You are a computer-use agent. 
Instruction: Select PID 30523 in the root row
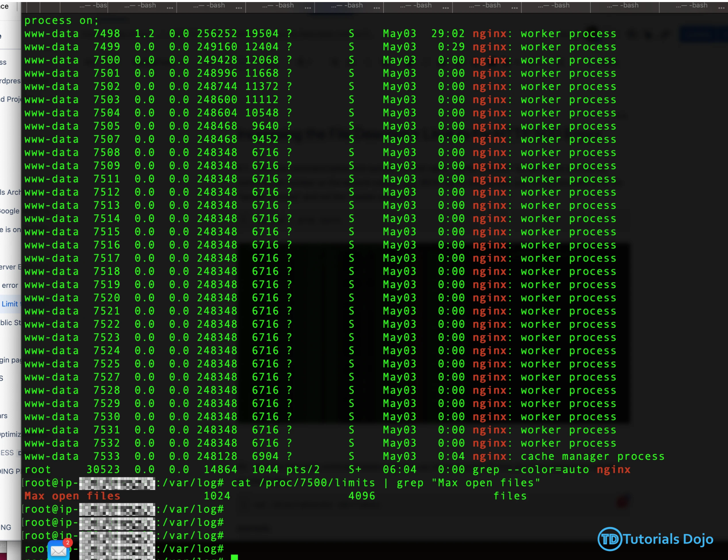(103, 470)
